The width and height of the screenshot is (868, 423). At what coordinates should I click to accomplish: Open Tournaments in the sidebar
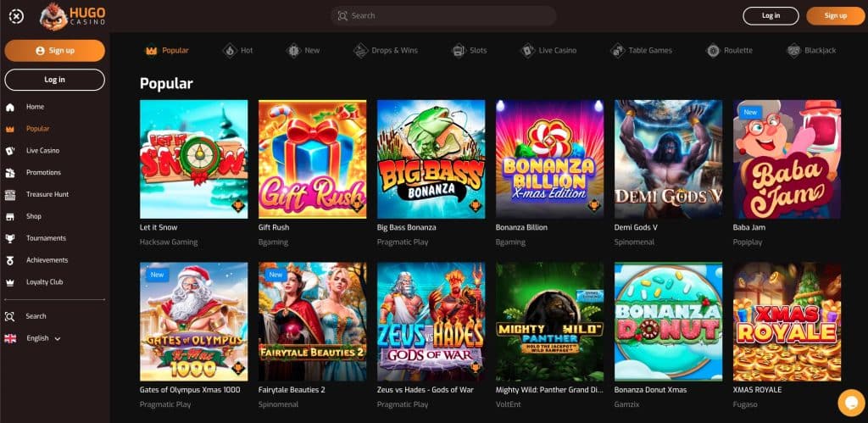point(46,238)
